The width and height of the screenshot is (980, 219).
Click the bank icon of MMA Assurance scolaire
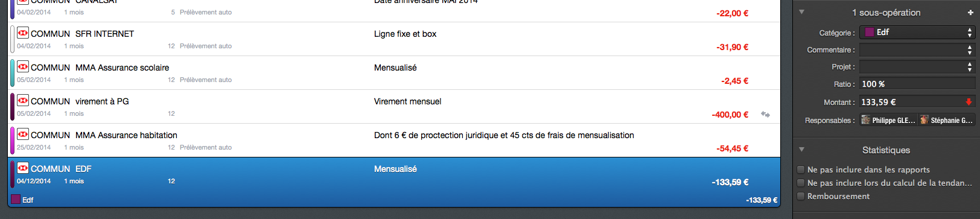point(23,66)
